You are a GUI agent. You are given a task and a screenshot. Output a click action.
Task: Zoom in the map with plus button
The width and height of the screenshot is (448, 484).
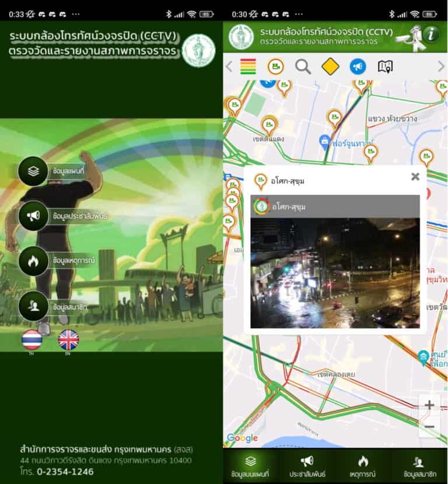click(429, 405)
